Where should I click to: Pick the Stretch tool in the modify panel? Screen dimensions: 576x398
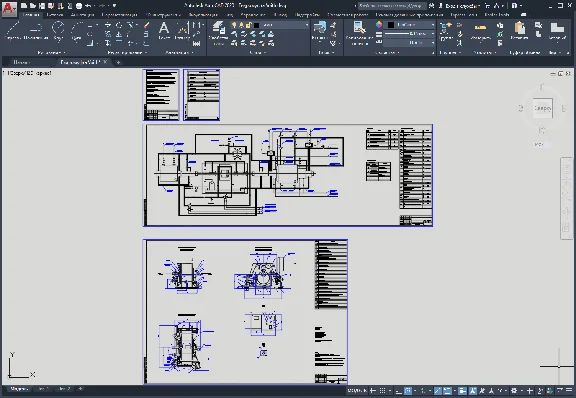[108, 43]
